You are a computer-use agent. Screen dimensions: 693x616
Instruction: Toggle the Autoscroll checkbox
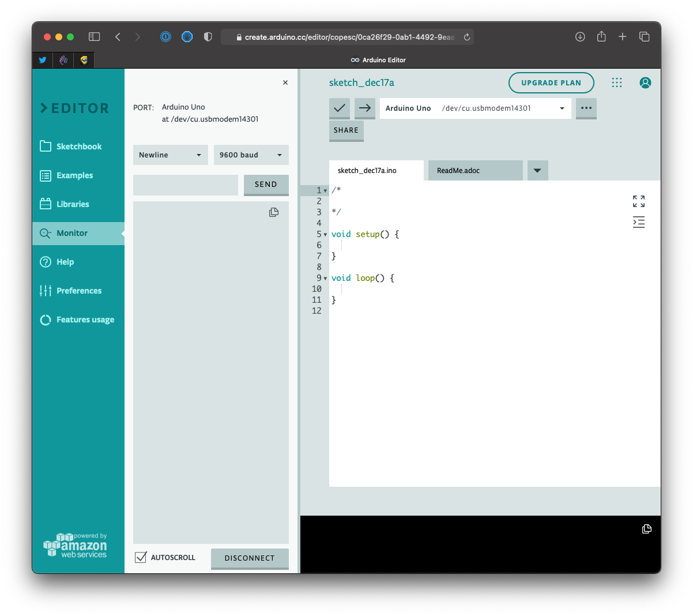point(141,557)
